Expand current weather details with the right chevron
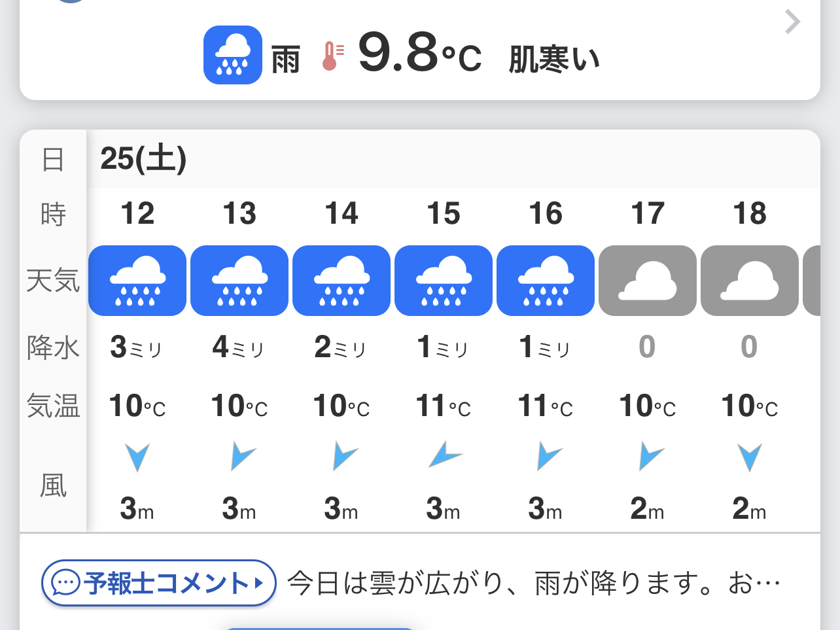This screenshot has height=630, width=840. 792,22
